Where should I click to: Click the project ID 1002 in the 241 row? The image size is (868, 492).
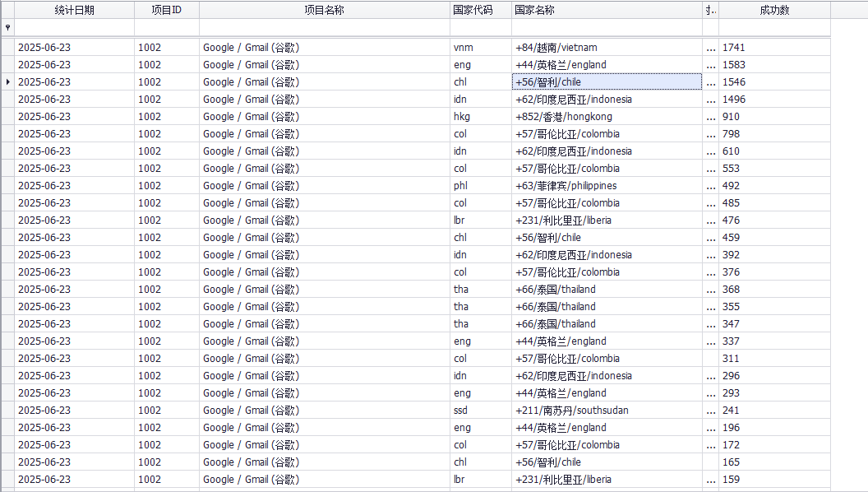[x=167, y=410]
